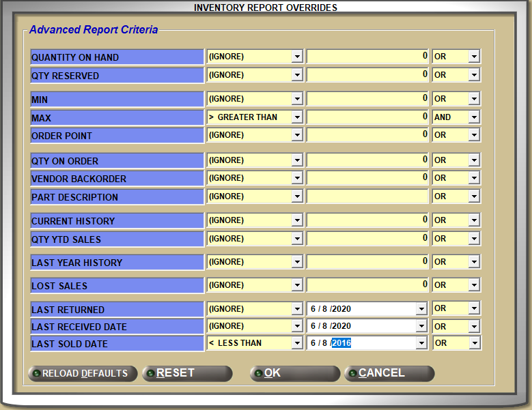Expand the MAX Greater Than operator dropdown
The height and width of the screenshot is (410, 532).
[296, 117]
